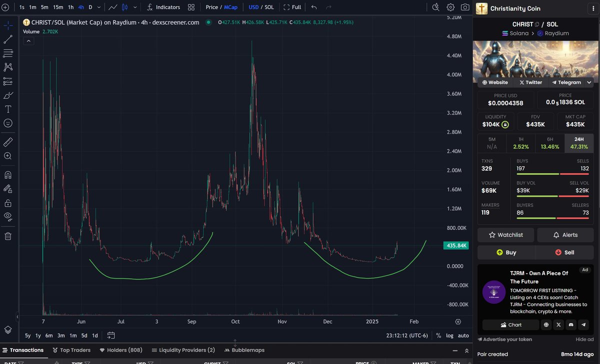Open the Bubblemaps tab
The width and height of the screenshot is (600, 364).
coord(244,350)
